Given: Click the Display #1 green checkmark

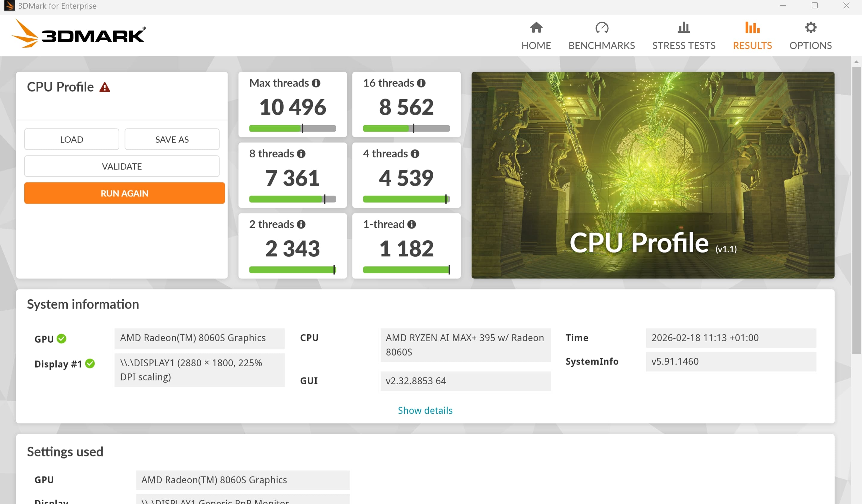Looking at the screenshot, I should (x=90, y=363).
